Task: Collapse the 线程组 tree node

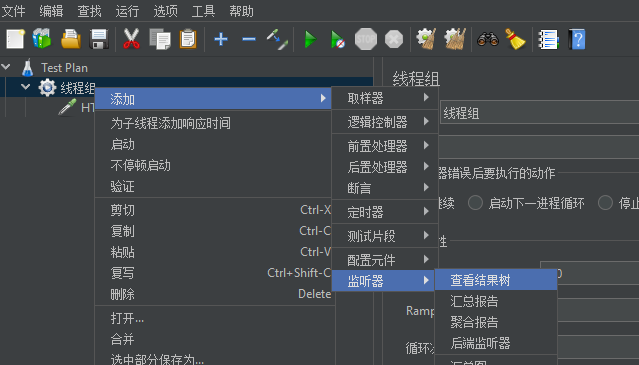Action: (25, 86)
